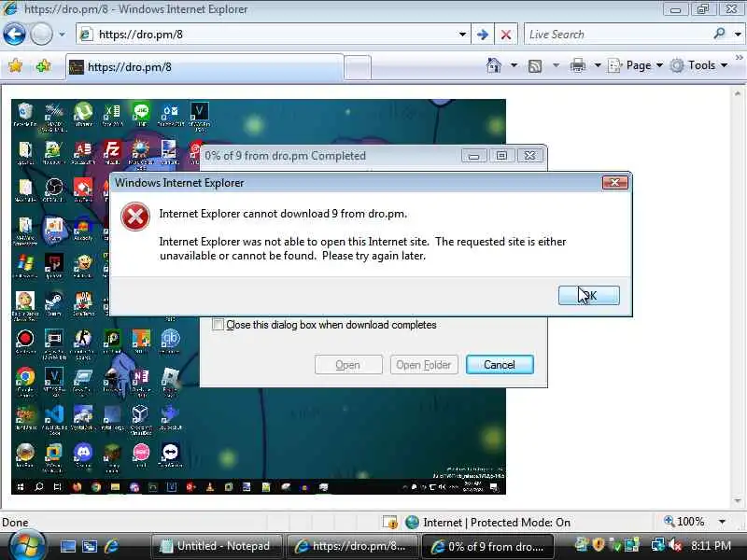This screenshot has width=747, height=560.
Task: Toggle 'Close this dialog box when download completes'
Action: tap(218, 325)
